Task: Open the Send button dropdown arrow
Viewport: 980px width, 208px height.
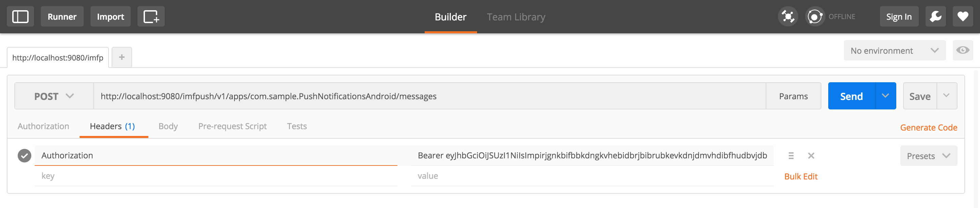Action: (885, 96)
